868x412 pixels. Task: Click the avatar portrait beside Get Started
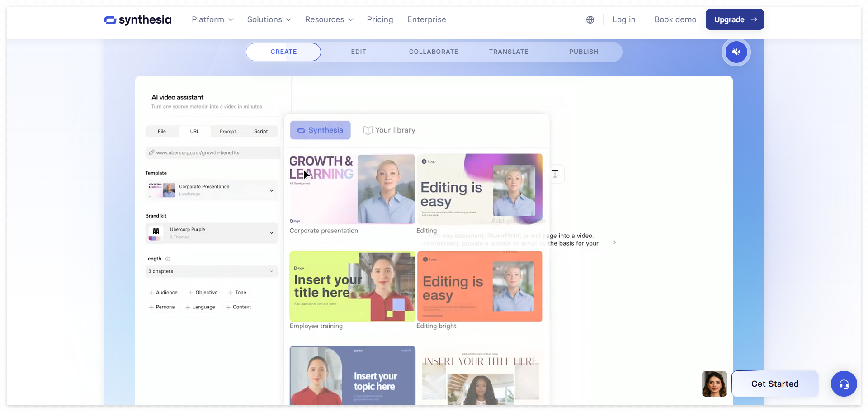tap(714, 384)
